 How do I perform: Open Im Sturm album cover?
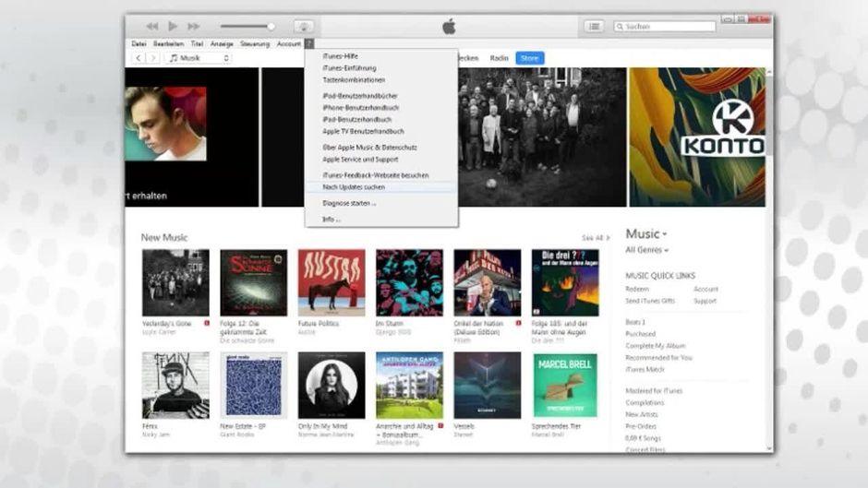[410, 282]
